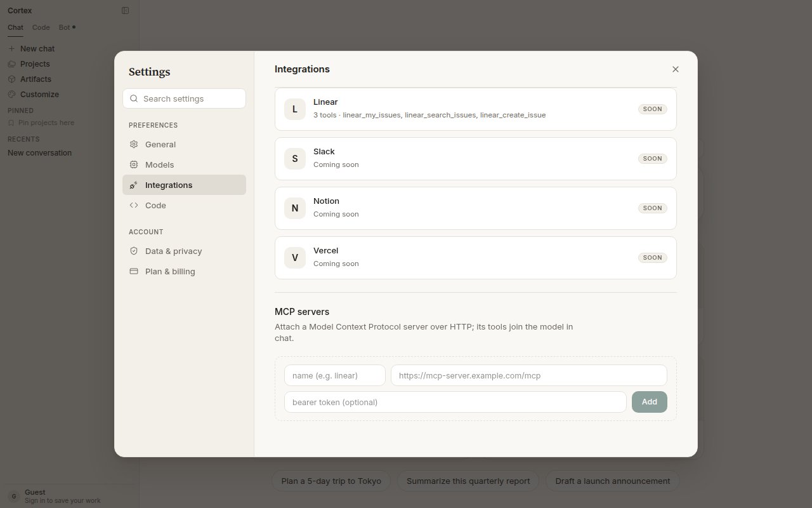Focus the Search settings field
This screenshot has height=508, width=812.
tap(184, 98)
